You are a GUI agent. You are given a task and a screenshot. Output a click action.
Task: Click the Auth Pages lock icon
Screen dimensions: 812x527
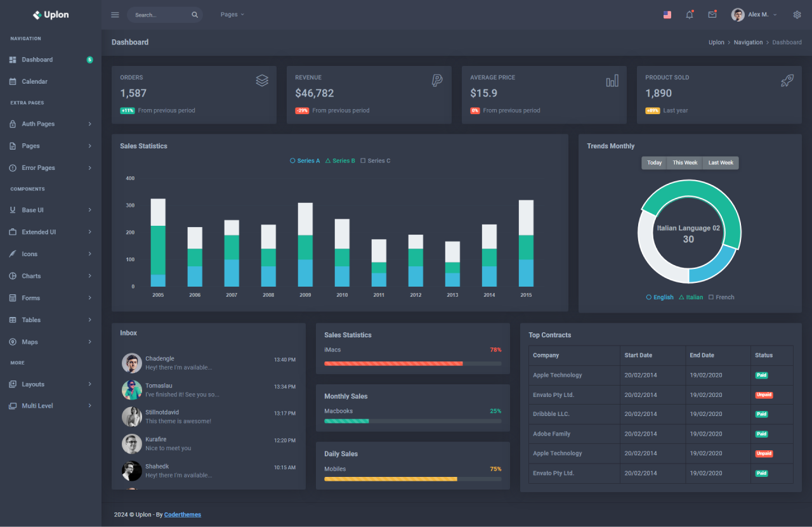[x=13, y=124]
